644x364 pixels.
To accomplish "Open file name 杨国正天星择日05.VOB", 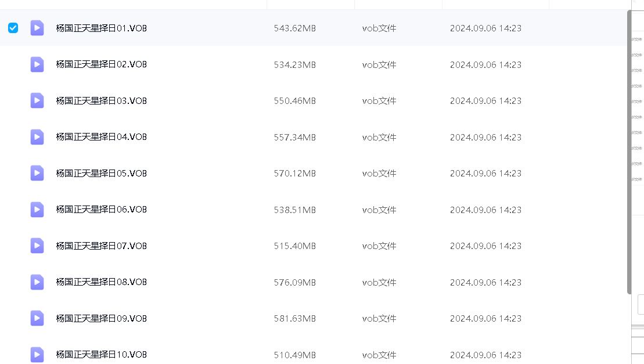I will click(101, 173).
